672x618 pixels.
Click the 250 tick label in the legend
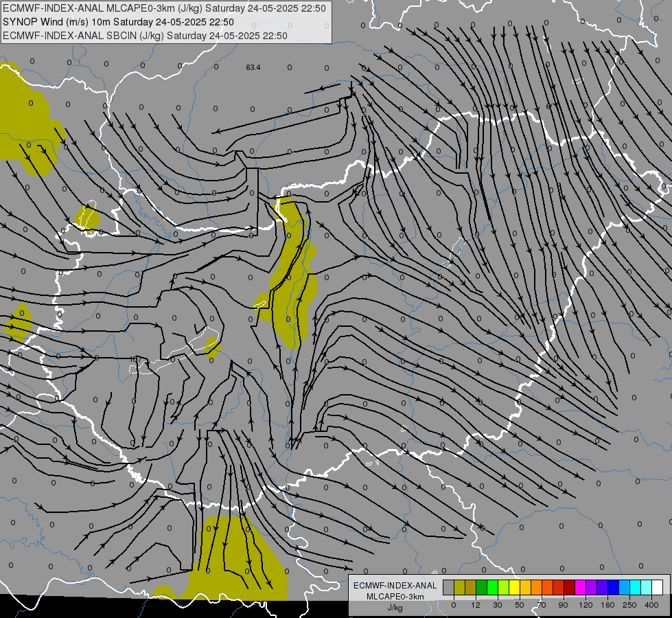click(629, 605)
